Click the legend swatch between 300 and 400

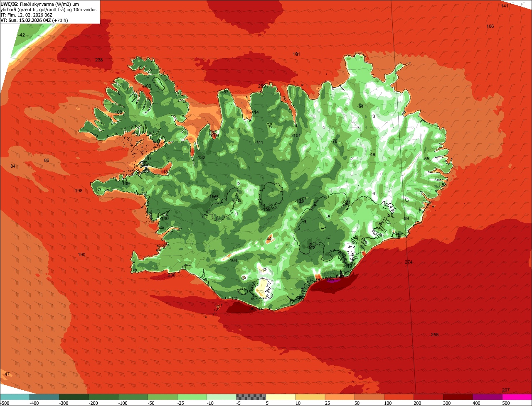458,396
